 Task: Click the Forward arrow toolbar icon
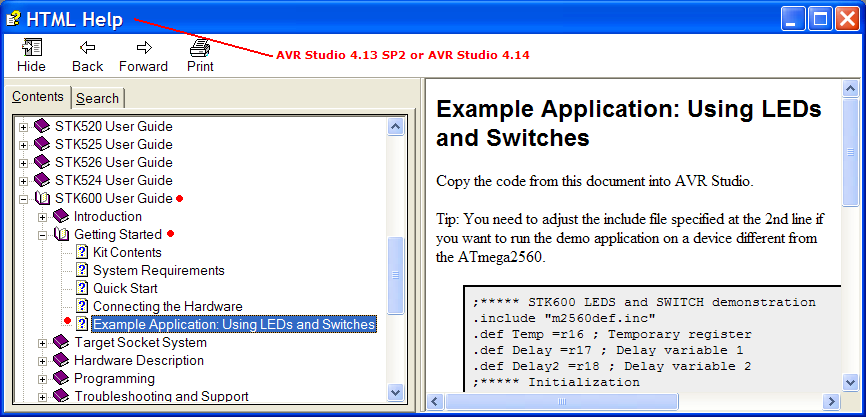(x=144, y=47)
